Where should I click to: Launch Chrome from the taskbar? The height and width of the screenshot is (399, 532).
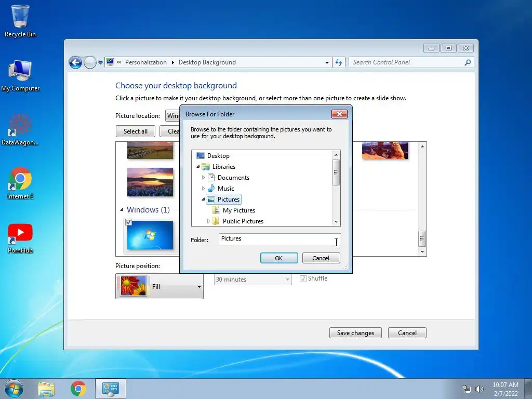78,389
